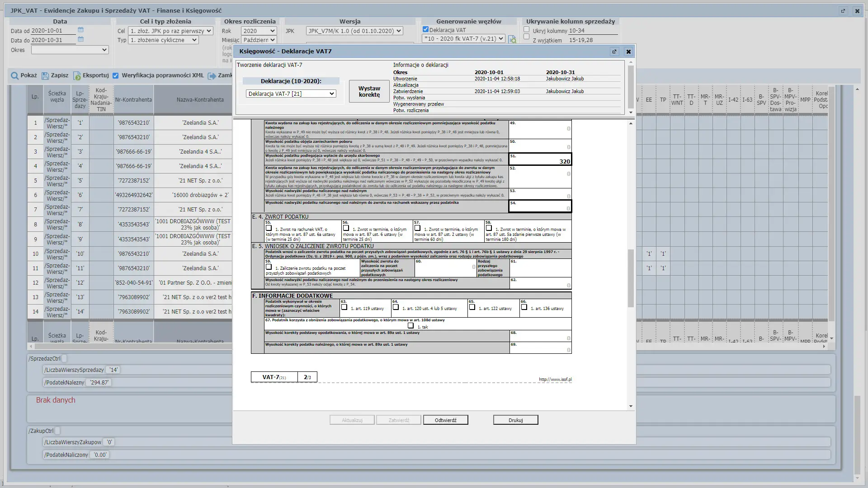Toggle Weryfikacja poprawności XML checkbox
Screen dimensions: 868x488
116,75
